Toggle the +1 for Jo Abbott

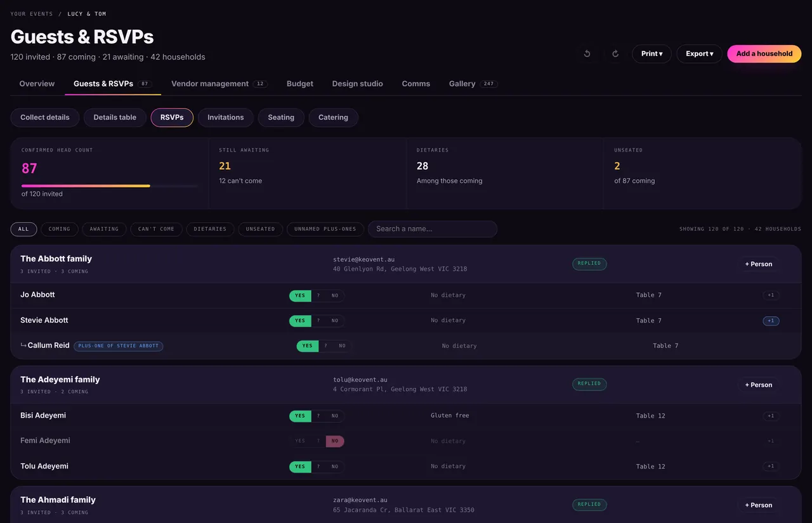click(771, 295)
